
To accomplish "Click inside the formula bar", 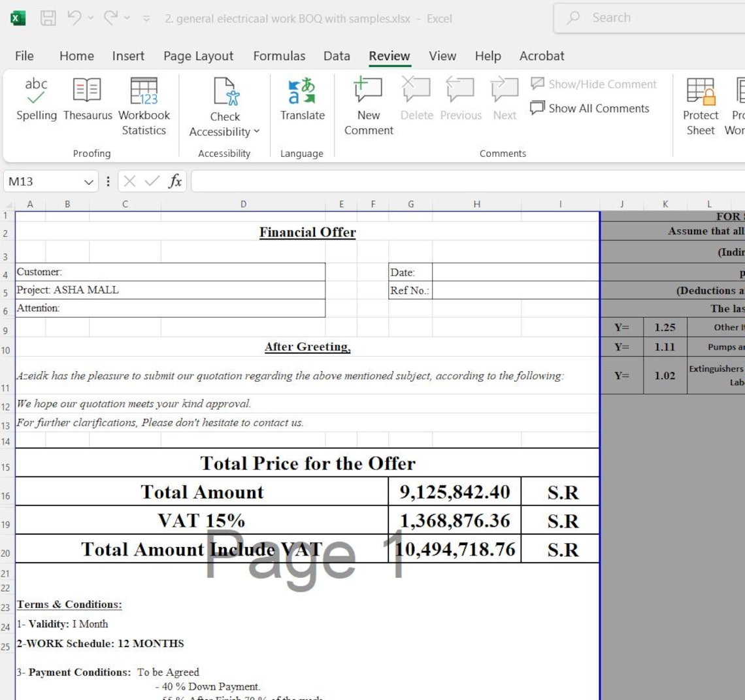I will tap(468, 182).
